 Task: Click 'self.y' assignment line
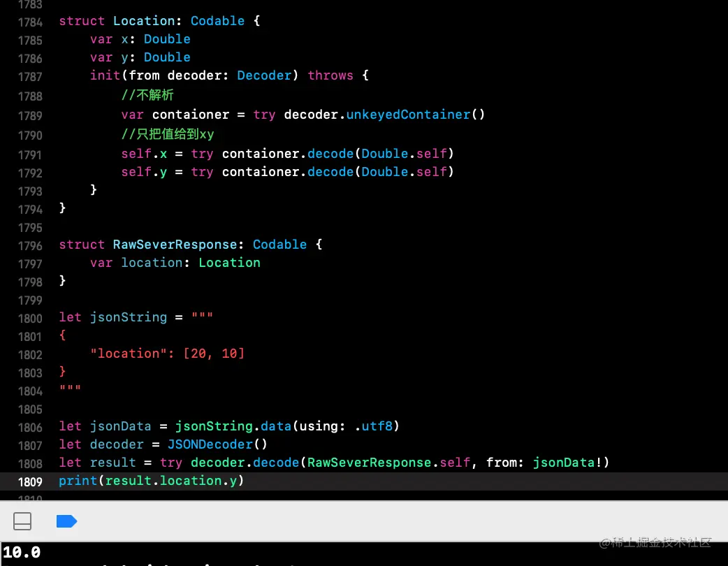[x=287, y=172]
